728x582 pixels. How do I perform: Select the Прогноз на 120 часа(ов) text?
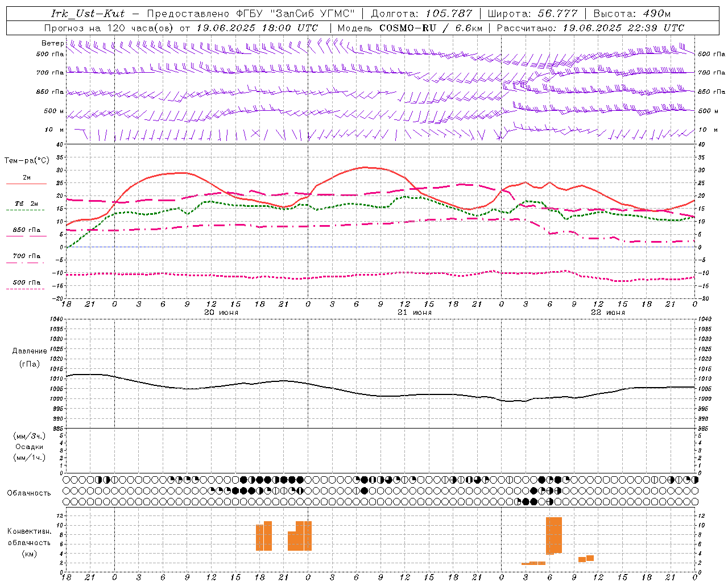click(x=109, y=27)
